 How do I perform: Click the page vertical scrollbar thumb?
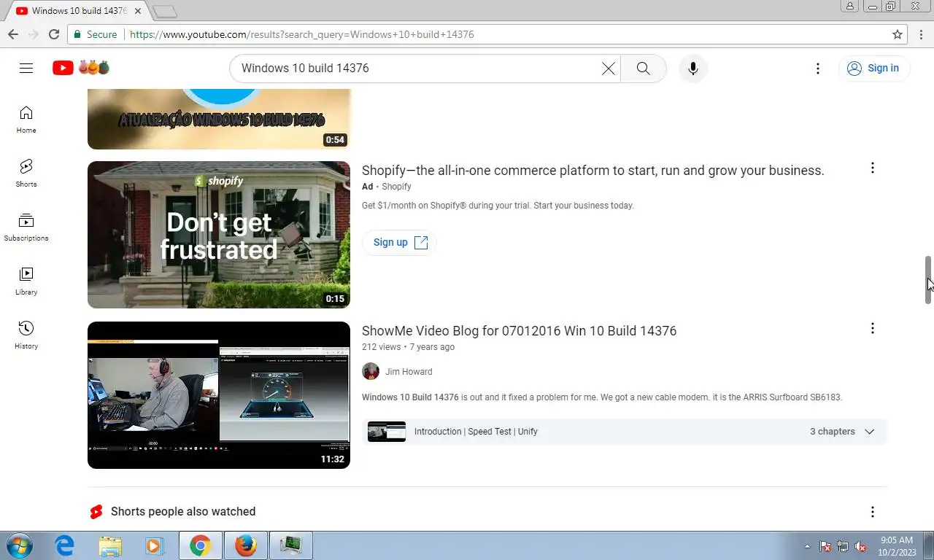[x=928, y=280]
